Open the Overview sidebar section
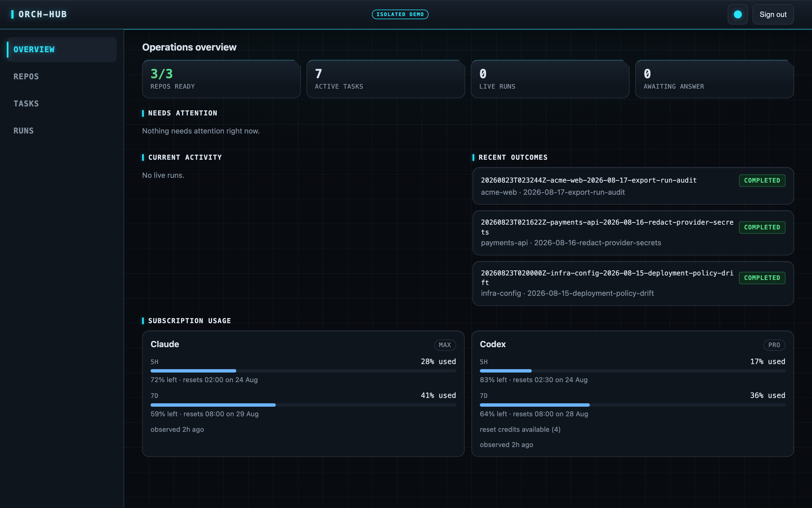The image size is (812, 508). [x=62, y=49]
